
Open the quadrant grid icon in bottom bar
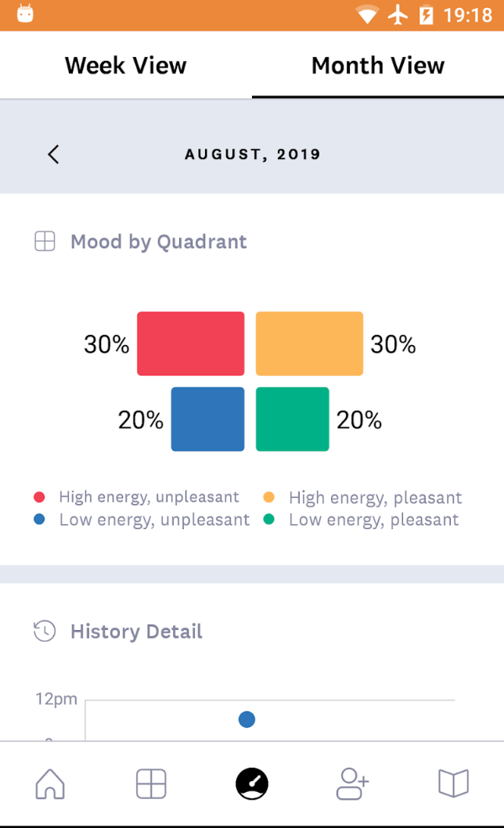[151, 783]
